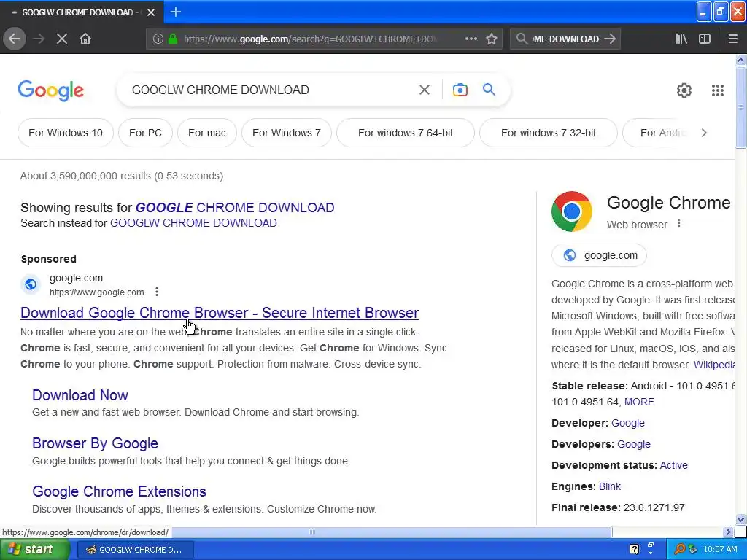Click the horizontal scrollbar thumb
Screen dimensions: 747x560
392,532
